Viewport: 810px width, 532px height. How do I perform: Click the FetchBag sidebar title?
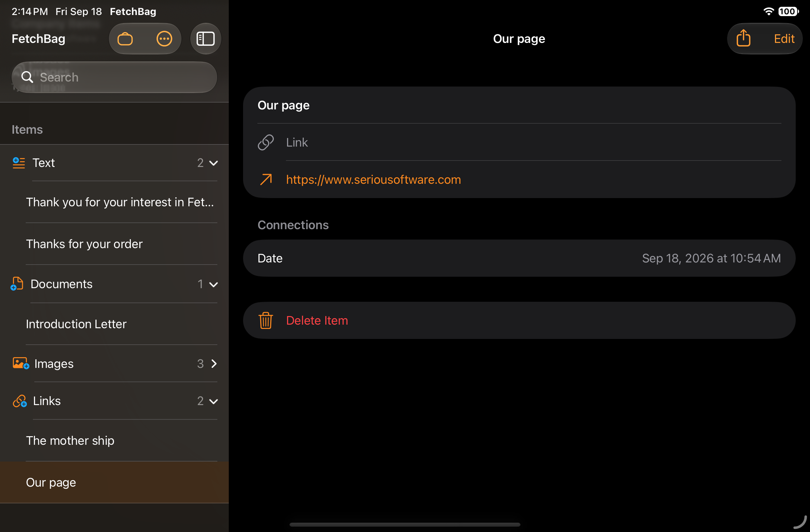pyautogui.click(x=39, y=39)
